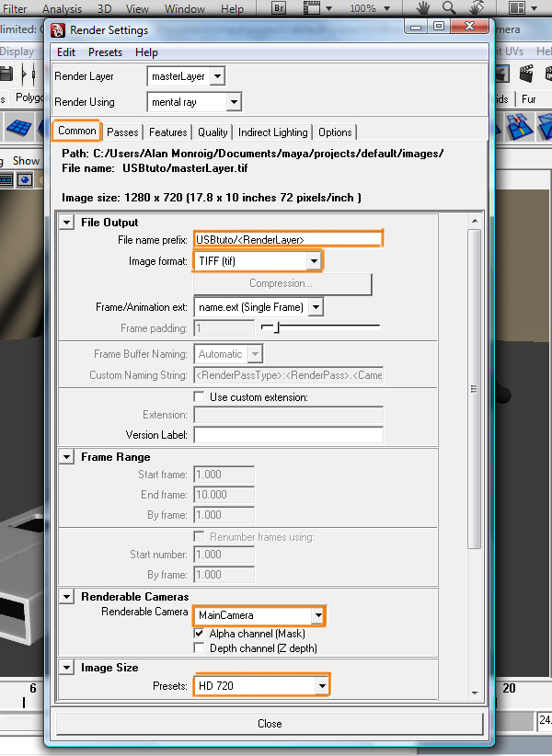Click the Bridge (Br) icon in top toolbar
552x756 pixels.
point(279,8)
